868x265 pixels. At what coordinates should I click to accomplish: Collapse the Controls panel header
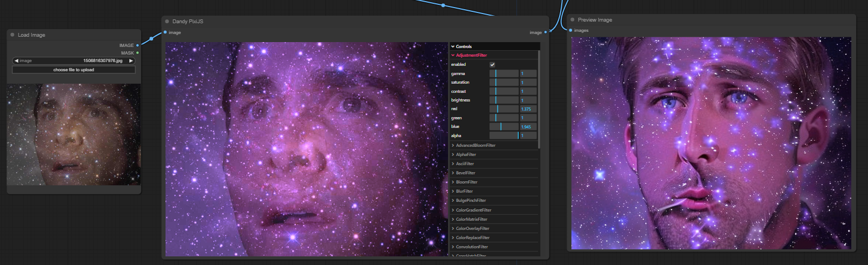(x=494, y=46)
